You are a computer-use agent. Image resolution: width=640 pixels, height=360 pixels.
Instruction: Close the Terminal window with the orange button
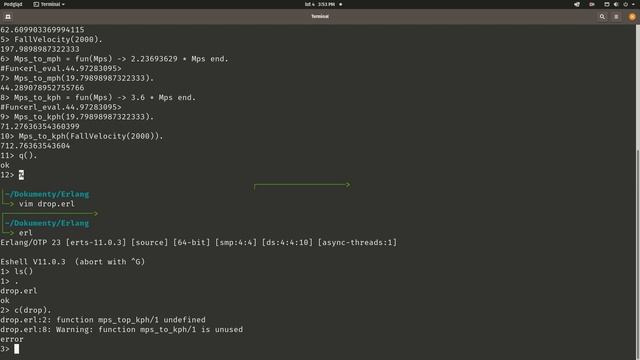632,17
